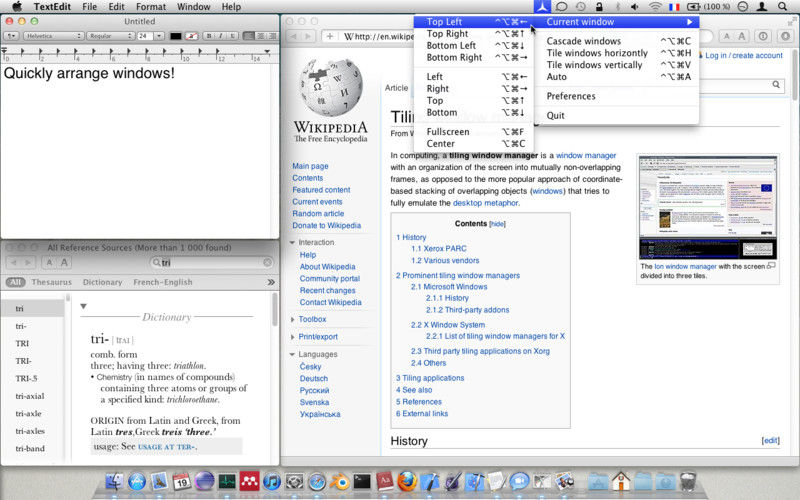
Task: Select Cascade windows menu item
Action: click(616, 41)
